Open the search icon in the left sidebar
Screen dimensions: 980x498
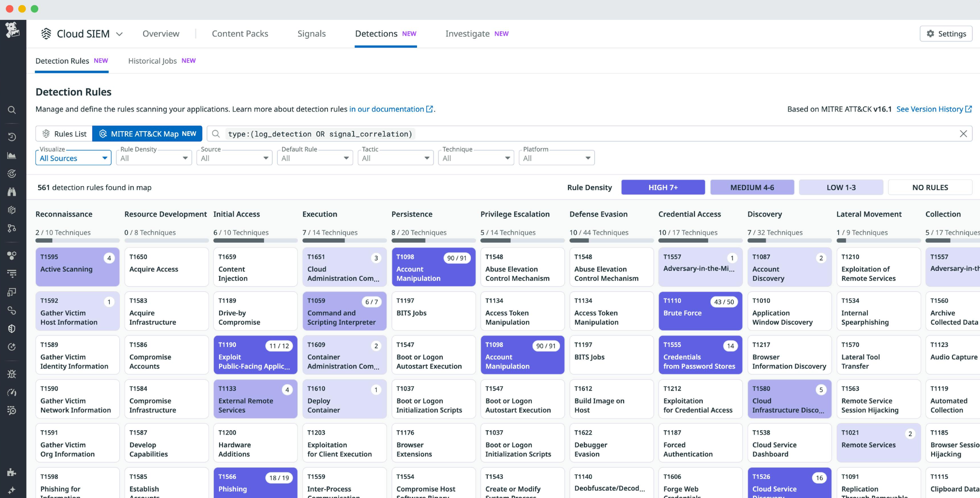tap(12, 110)
